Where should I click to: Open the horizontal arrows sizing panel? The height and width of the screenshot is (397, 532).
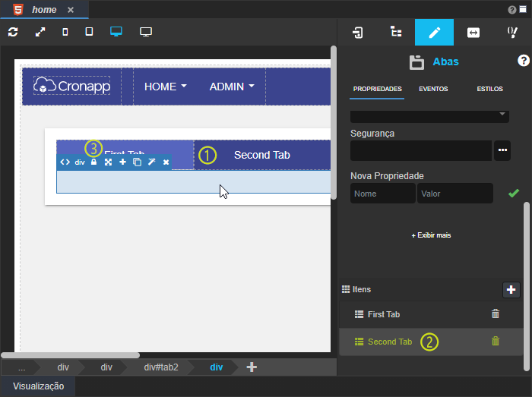(473, 33)
